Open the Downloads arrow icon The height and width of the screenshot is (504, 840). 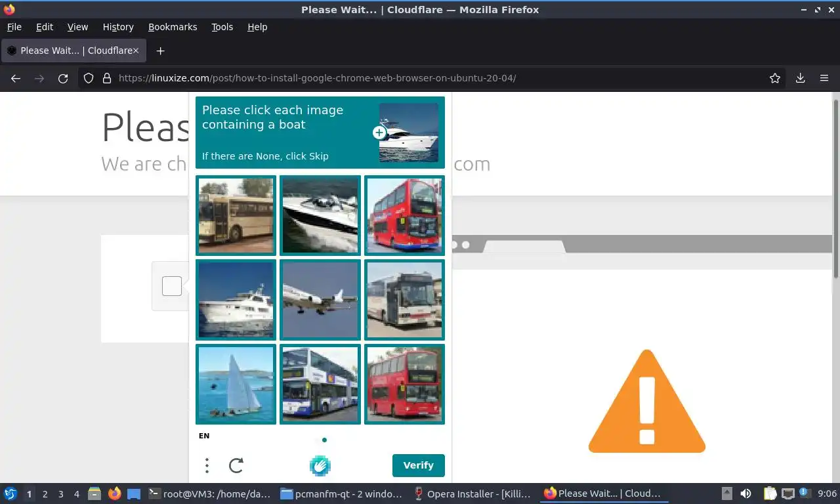pyautogui.click(x=800, y=78)
